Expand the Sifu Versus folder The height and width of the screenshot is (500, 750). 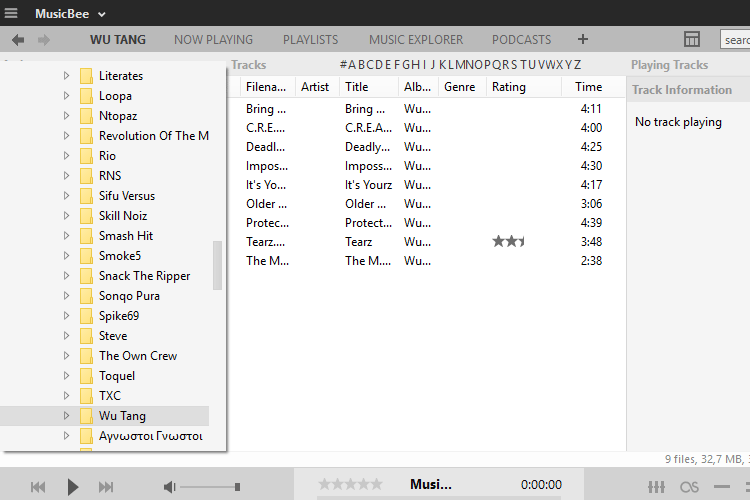point(66,196)
